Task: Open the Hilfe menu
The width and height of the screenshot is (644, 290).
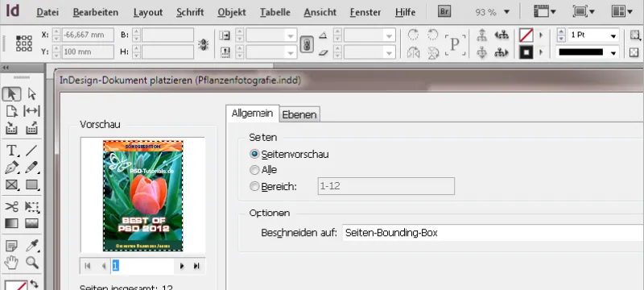Action: pos(406,12)
